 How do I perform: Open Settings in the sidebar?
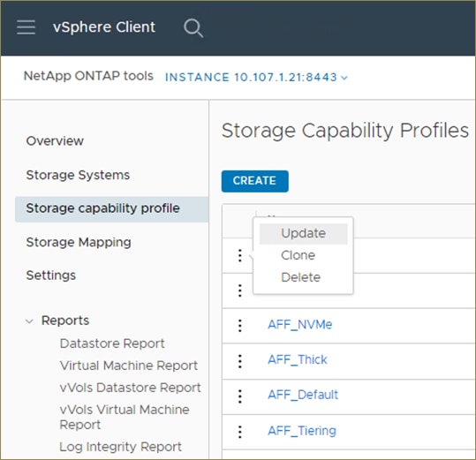tap(51, 275)
